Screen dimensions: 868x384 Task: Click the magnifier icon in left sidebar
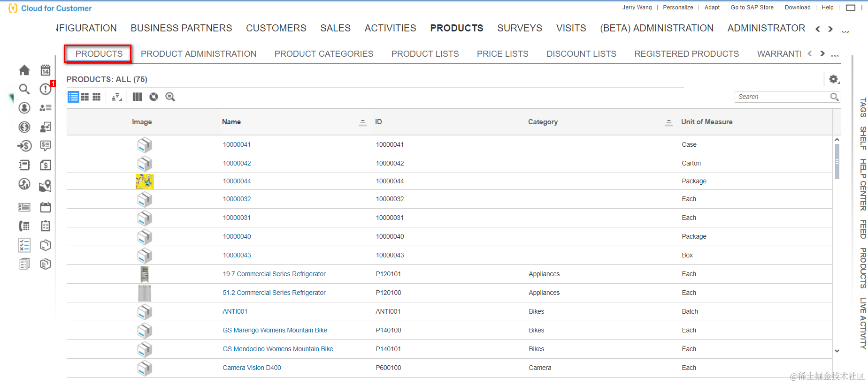pos(24,89)
